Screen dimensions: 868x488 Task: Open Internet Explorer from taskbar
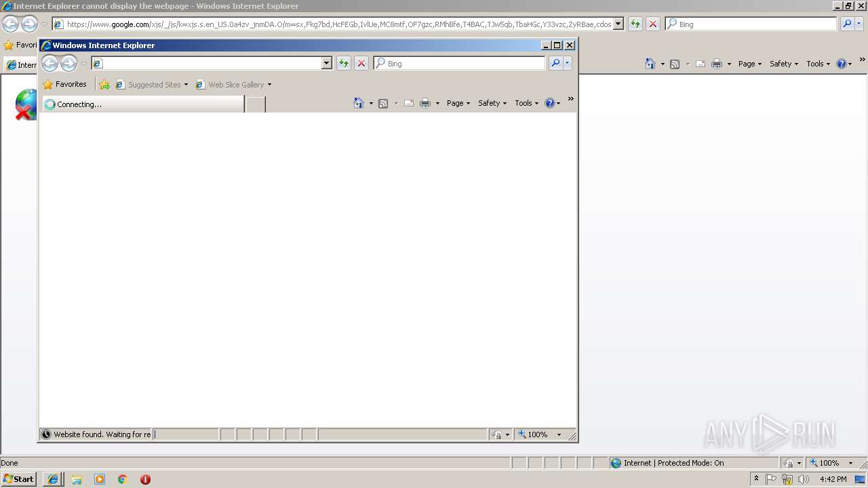coord(53,479)
